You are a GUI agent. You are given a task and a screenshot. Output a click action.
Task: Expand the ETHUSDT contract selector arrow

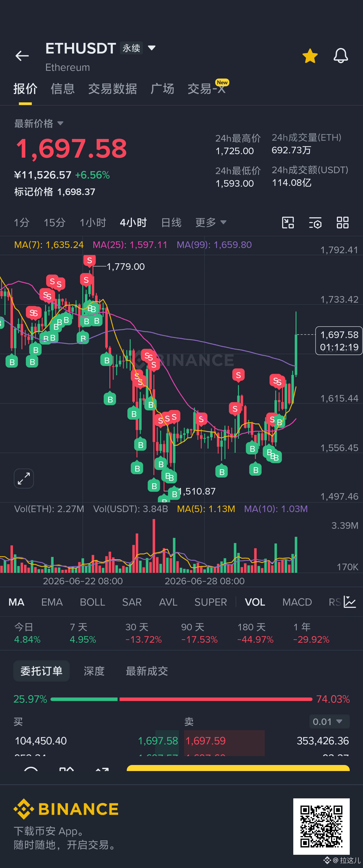[152, 48]
